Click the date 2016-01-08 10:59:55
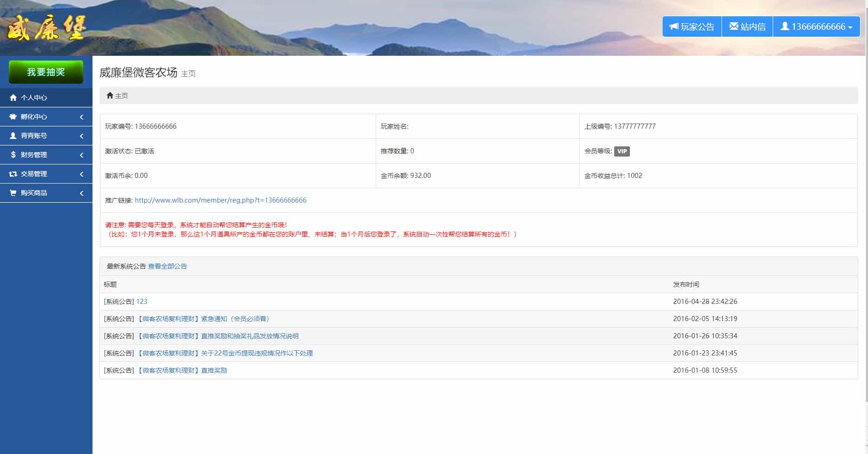The image size is (868, 454). pyautogui.click(x=705, y=370)
